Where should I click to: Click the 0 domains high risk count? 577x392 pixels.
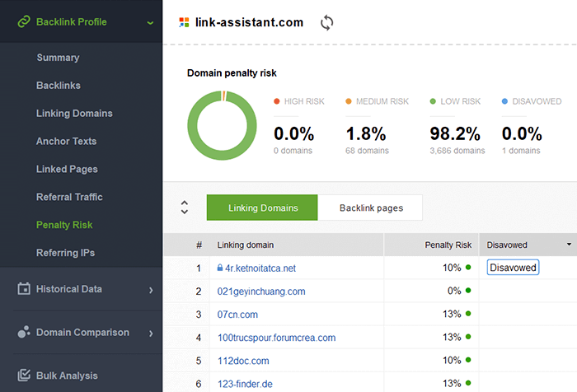[293, 151]
